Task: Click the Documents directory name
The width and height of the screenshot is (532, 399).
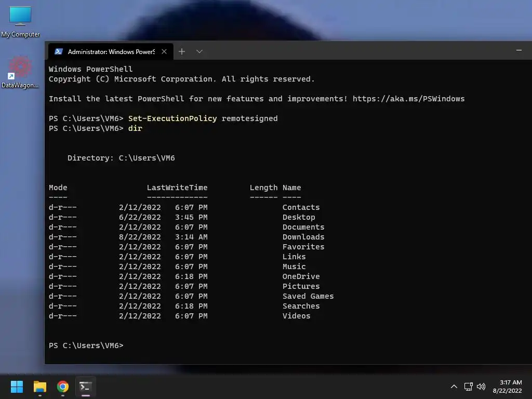Action: pyautogui.click(x=303, y=227)
